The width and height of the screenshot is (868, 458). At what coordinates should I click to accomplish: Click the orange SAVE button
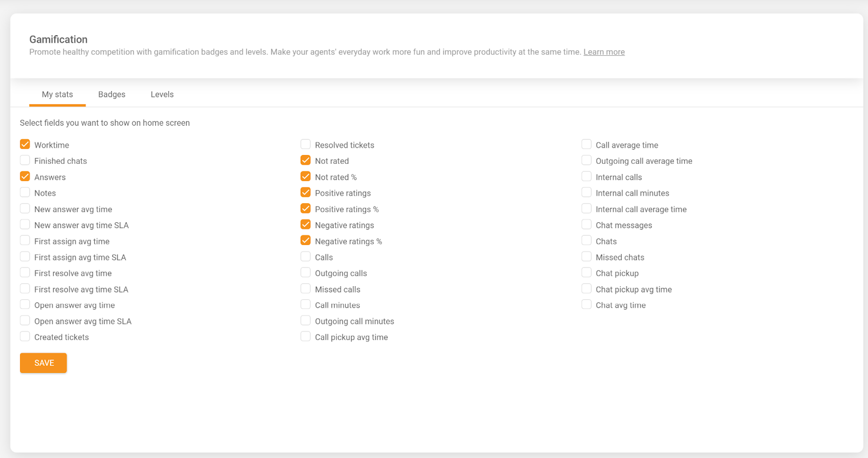[x=43, y=363]
